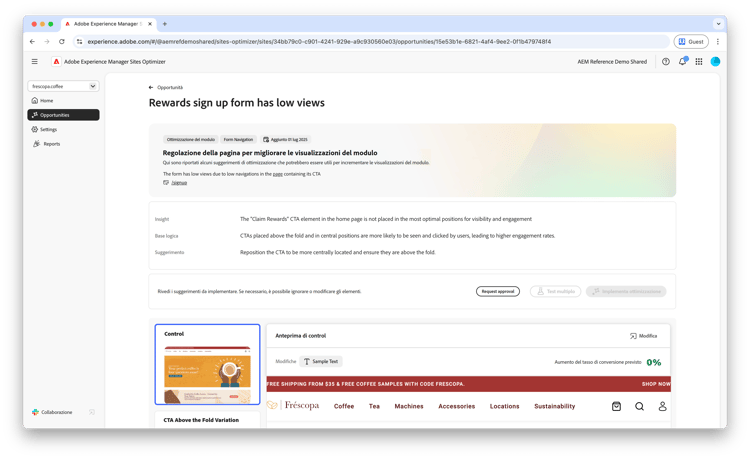Select CTA Above the Fold Variation card
Viewport: 750px width, 459px height.
(x=207, y=419)
